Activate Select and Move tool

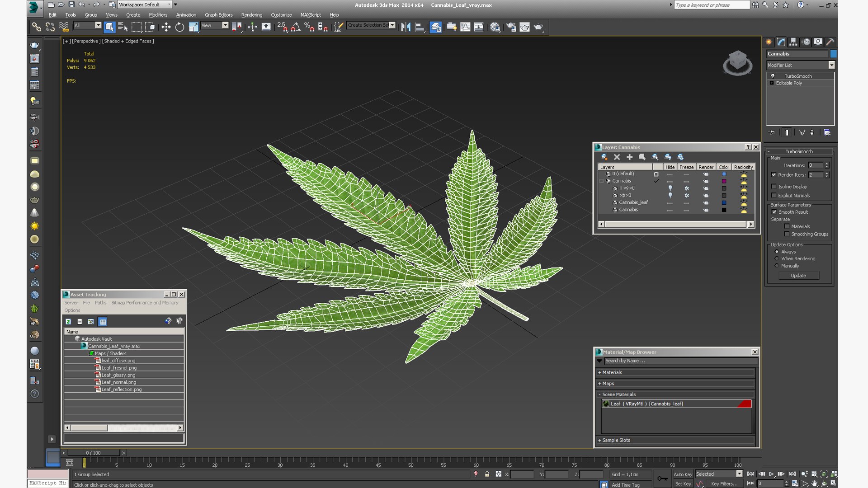pyautogui.click(x=166, y=27)
